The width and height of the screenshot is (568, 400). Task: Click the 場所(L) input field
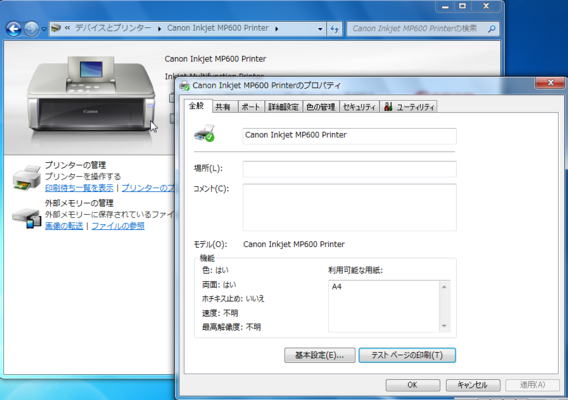tap(349, 169)
